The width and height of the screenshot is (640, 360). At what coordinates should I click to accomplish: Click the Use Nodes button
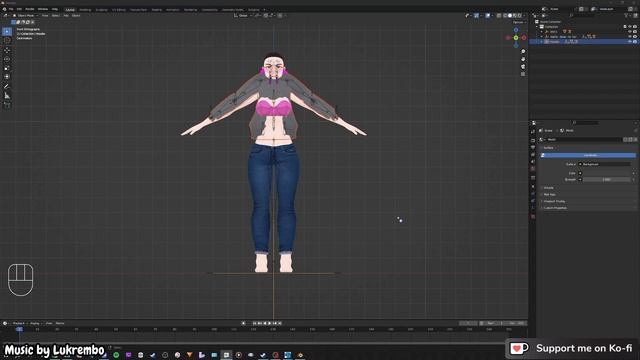click(x=588, y=156)
